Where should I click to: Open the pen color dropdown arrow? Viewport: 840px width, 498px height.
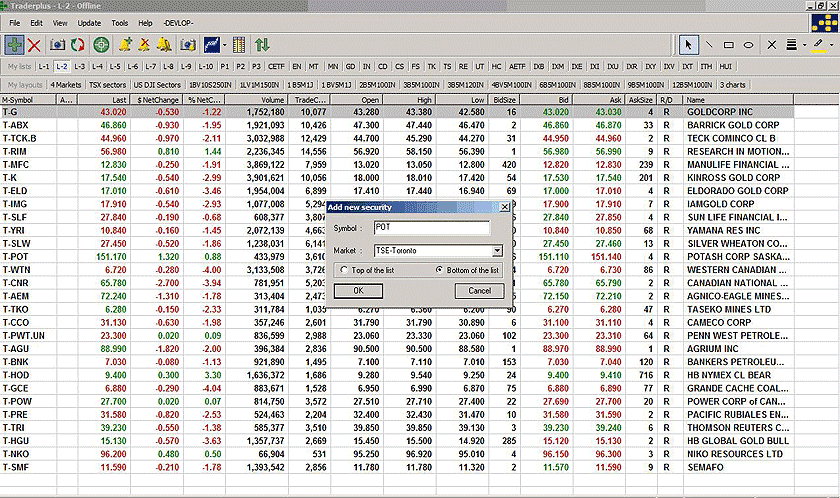(831, 45)
